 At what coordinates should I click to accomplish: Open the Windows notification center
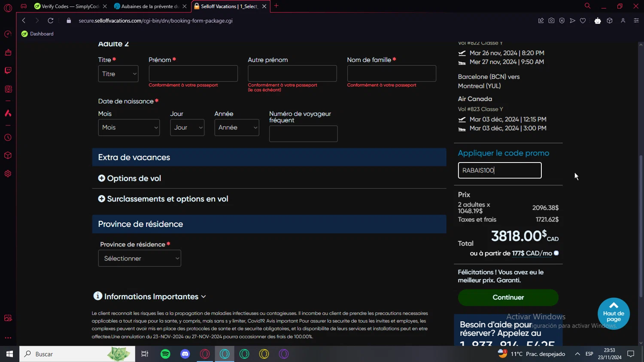[631, 354]
